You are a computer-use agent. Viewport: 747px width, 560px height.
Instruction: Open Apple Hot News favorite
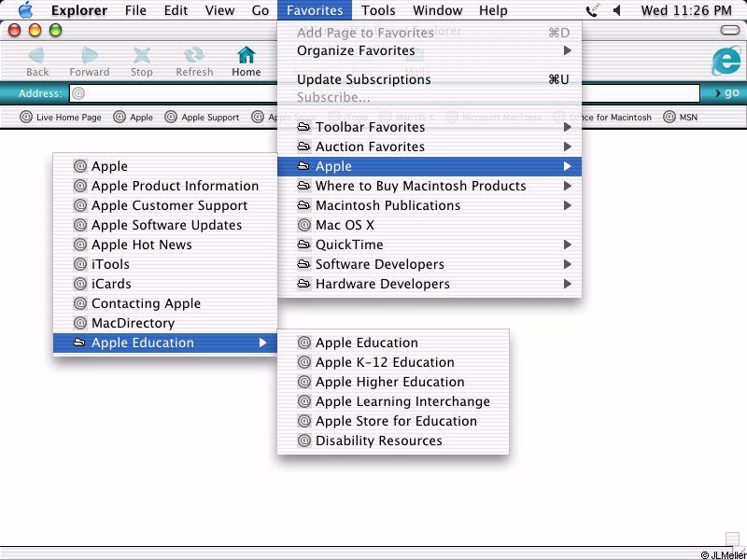coord(165,245)
